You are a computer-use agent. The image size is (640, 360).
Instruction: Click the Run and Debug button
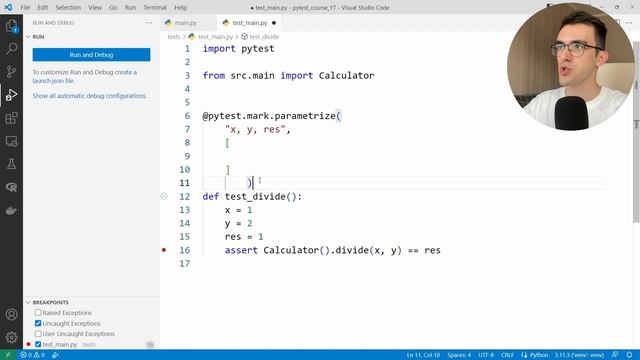click(x=91, y=55)
